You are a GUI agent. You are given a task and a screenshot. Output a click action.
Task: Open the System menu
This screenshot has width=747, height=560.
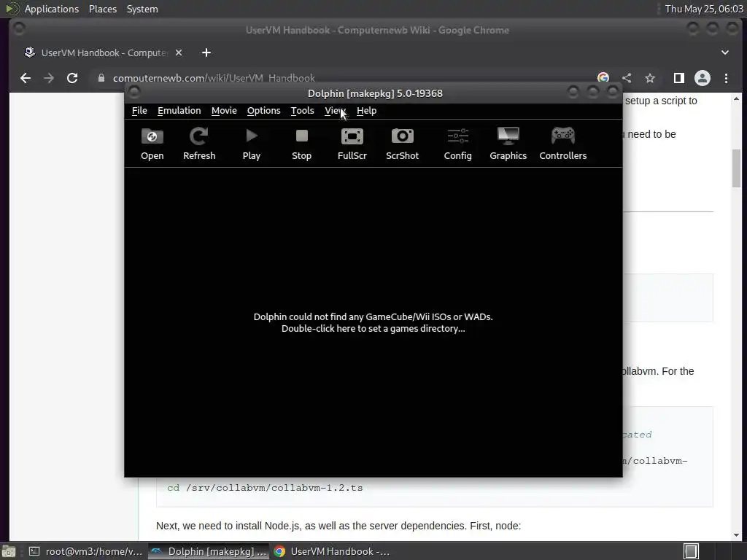142,9
